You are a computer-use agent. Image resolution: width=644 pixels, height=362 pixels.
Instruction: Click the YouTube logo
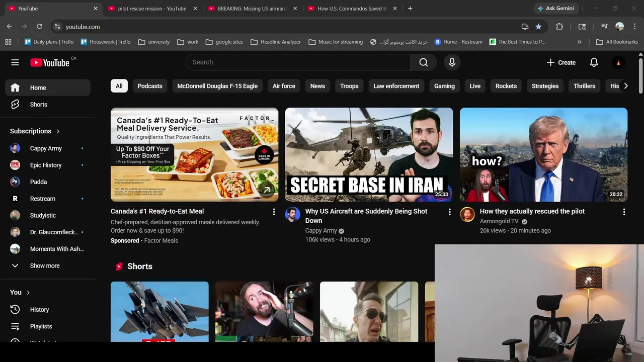(x=49, y=62)
